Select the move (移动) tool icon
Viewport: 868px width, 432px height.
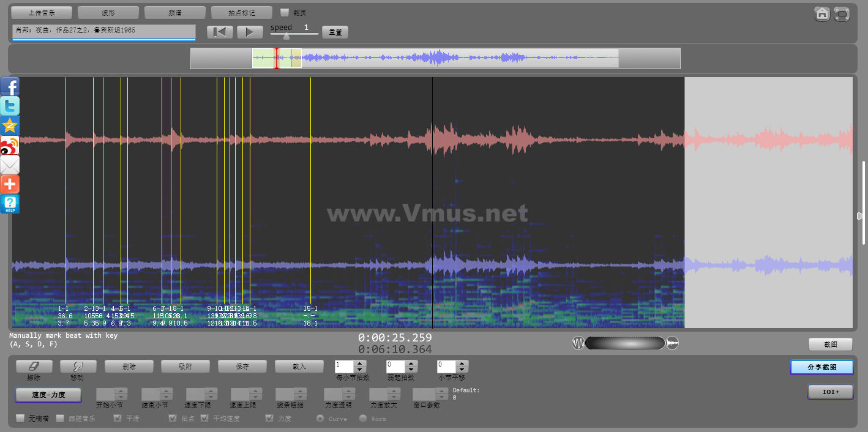(78, 366)
